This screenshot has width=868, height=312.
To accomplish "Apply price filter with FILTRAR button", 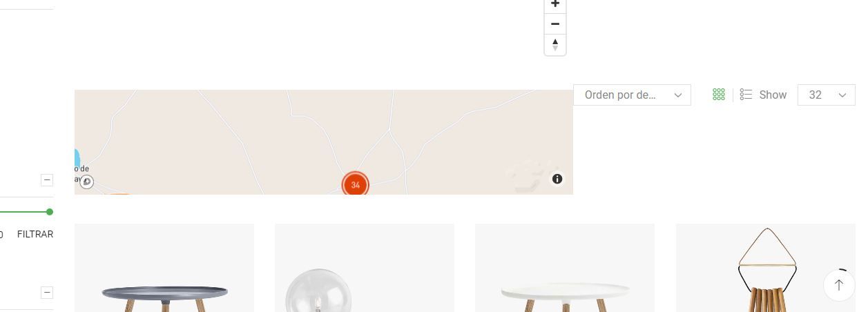I will click(35, 234).
